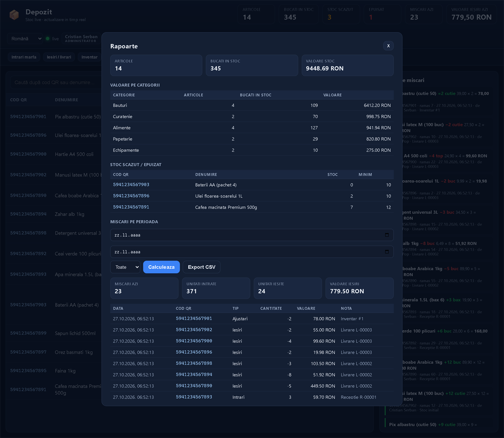Open low-stock code 5941234567896 link

coord(131,196)
